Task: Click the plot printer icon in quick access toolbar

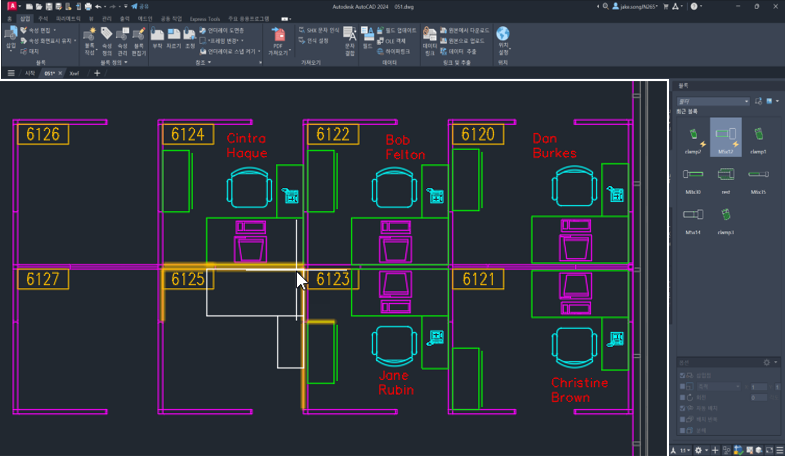Action: point(88,7)
